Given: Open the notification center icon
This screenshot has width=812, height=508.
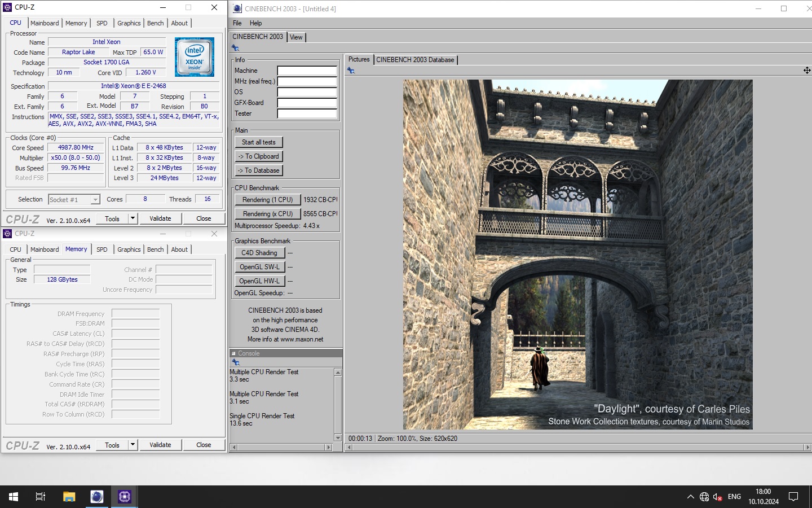Looking at the screenshot, I should tap(793, 497).
